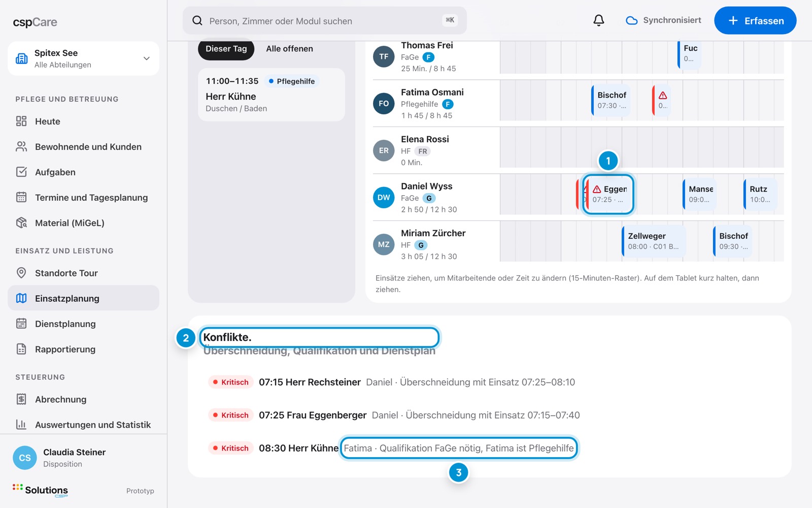Click the Spitex See building icon

22,58
